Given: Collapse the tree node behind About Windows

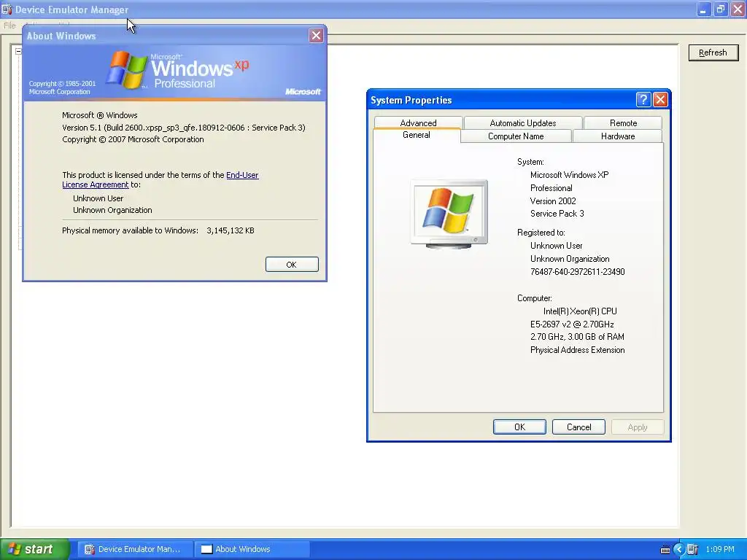Looking at the screenshot, I should pyautogui.click(x=18, y=52).
